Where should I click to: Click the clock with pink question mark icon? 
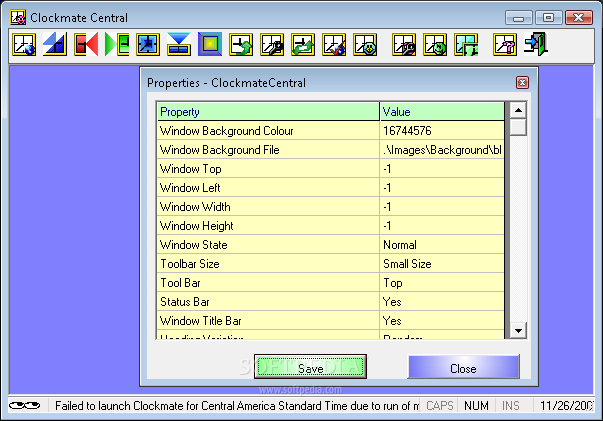[505, 45]
